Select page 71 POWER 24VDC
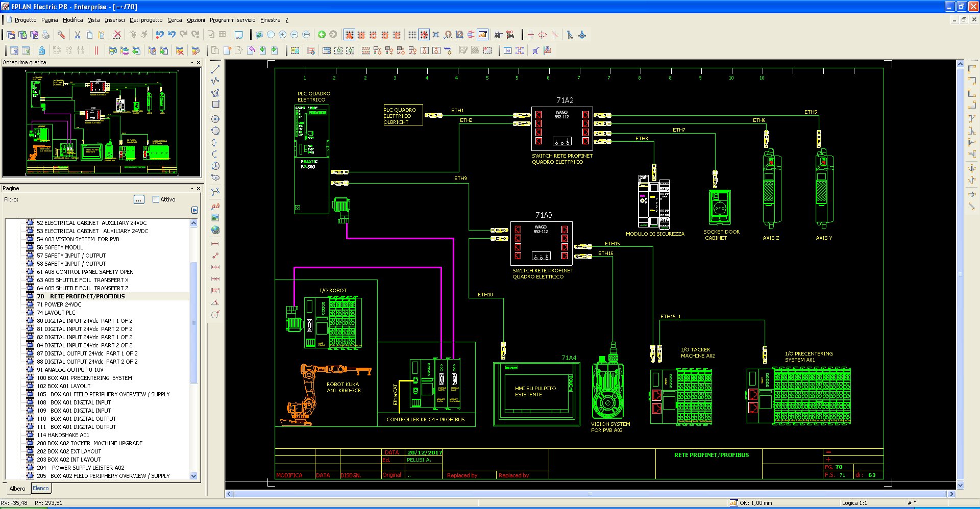Image resolution: width=980 pixels, height=509 pixels. coord(59,304)
